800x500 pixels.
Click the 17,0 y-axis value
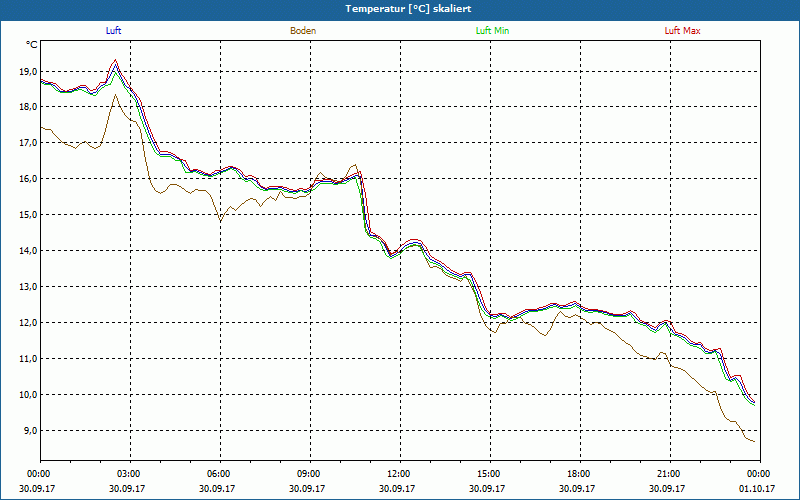point(29,143)
